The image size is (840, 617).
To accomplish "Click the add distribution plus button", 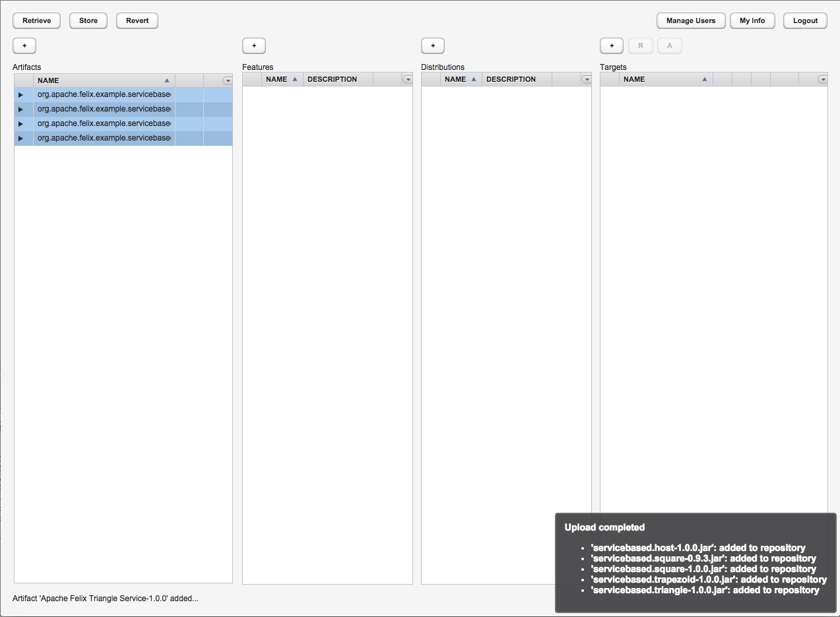I will tap(433, 46).
